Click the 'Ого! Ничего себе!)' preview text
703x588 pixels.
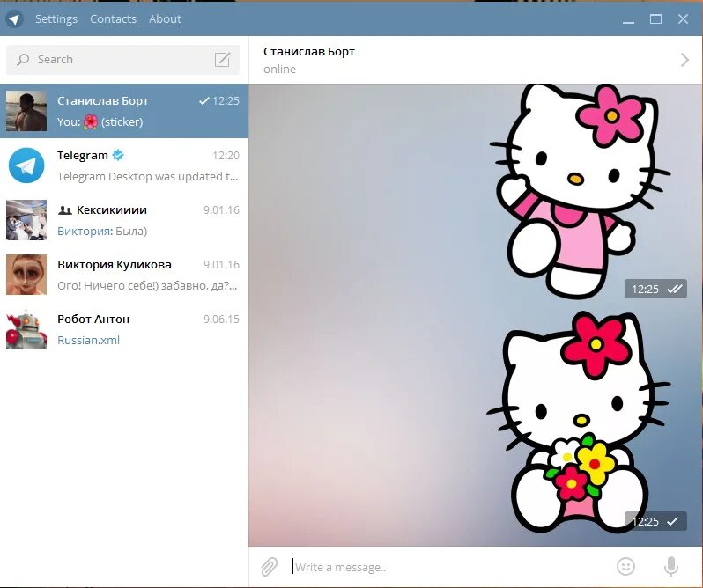coord(147,286)
